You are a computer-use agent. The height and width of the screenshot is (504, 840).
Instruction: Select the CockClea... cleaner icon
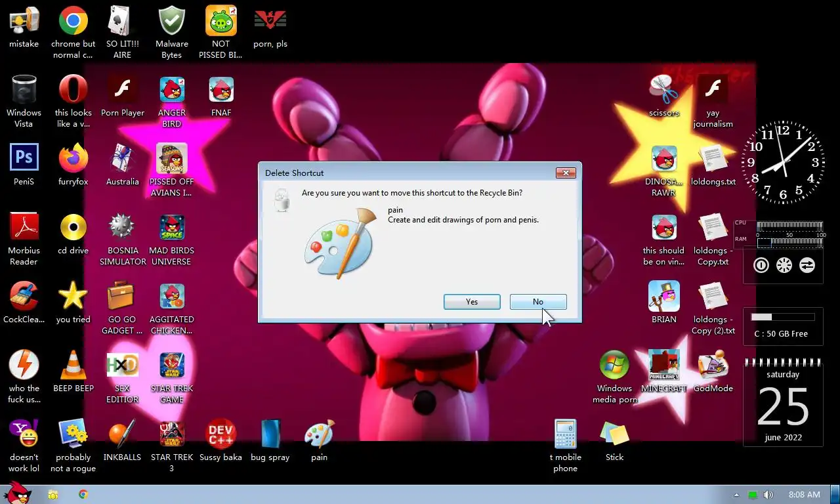[x=24, y=303]
